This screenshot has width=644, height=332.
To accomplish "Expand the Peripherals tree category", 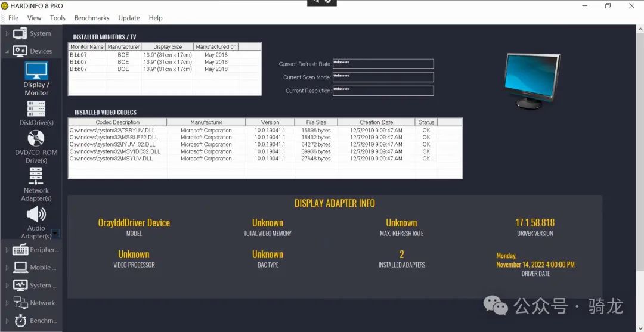I will [x=7, y=250].
